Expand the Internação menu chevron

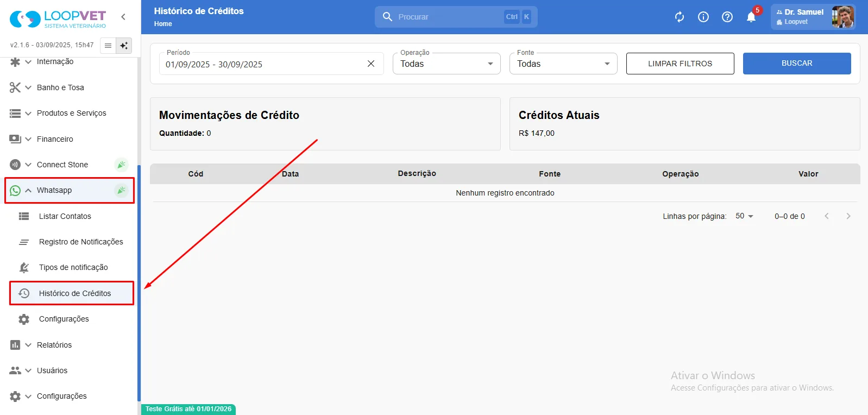coord(28,62)
